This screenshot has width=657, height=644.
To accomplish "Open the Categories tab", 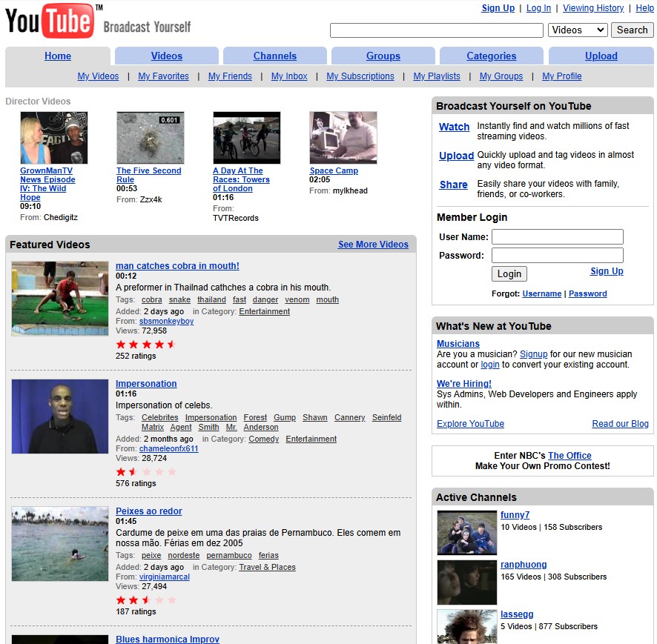I will pos(491,56).
